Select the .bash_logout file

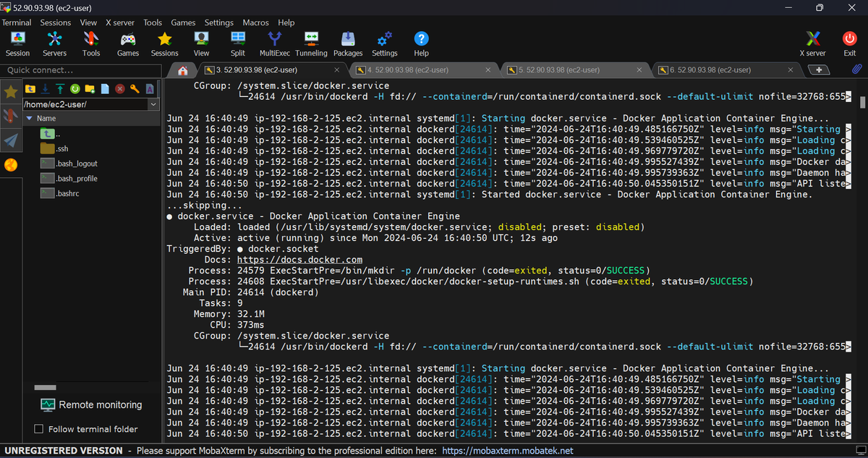coord(69,164)
